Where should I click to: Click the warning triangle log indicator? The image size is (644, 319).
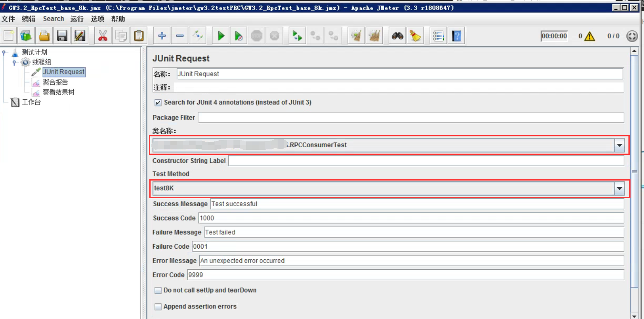coord(590,36)
